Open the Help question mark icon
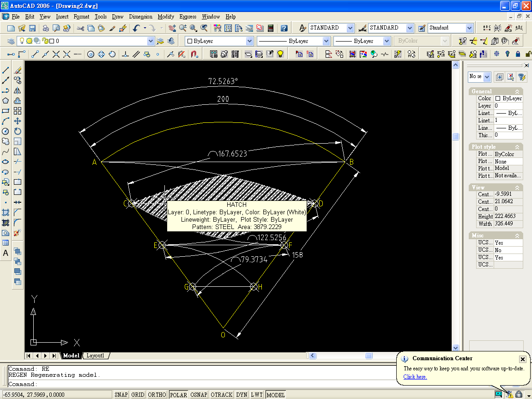Screen dimensions: 532x399 tap(284, 28)
